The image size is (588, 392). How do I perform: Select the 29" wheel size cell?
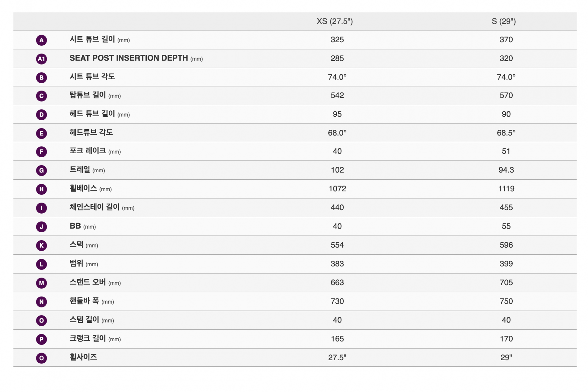506,357
